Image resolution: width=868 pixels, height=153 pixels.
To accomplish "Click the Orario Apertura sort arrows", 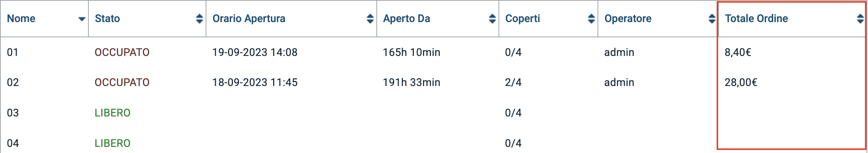I will [x=370, y=19].
